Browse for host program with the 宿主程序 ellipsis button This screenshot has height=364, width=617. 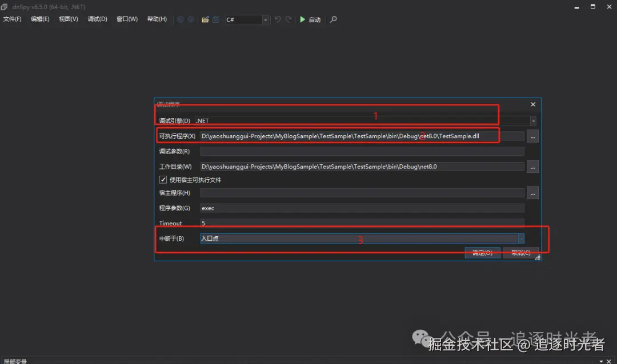pos(532,193)
